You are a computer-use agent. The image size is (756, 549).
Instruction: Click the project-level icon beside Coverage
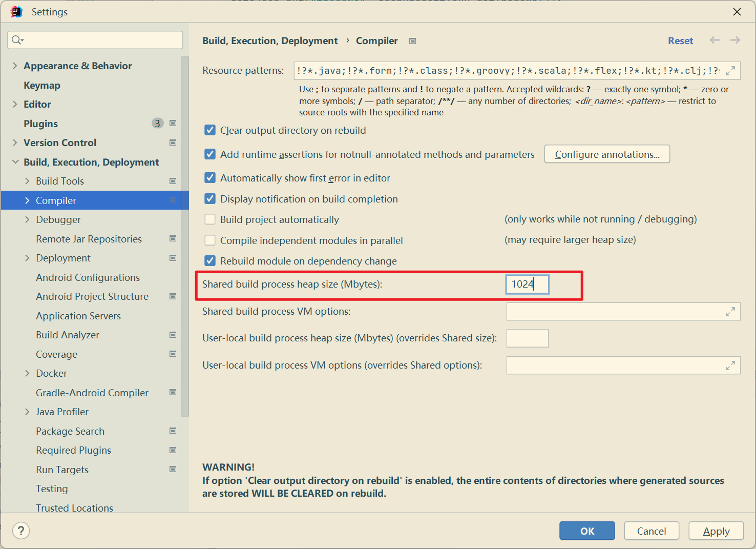(173, 354)
